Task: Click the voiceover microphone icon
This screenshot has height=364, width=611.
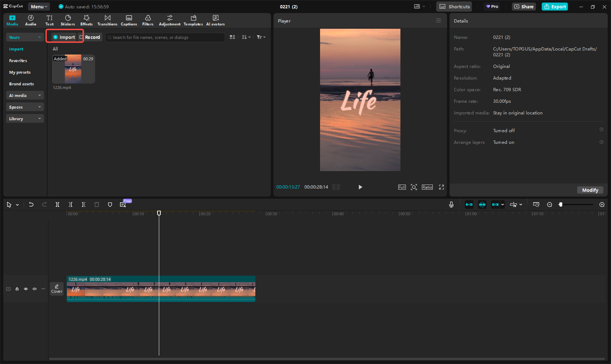Action: [451, 205]
